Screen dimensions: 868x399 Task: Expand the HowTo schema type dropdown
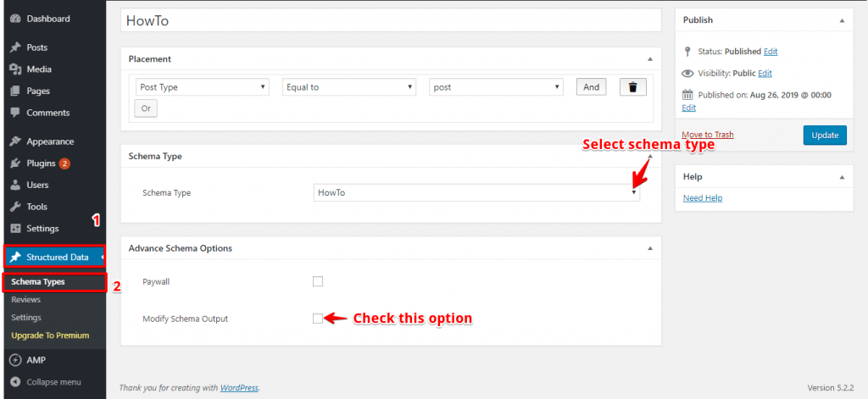point(476,193)
